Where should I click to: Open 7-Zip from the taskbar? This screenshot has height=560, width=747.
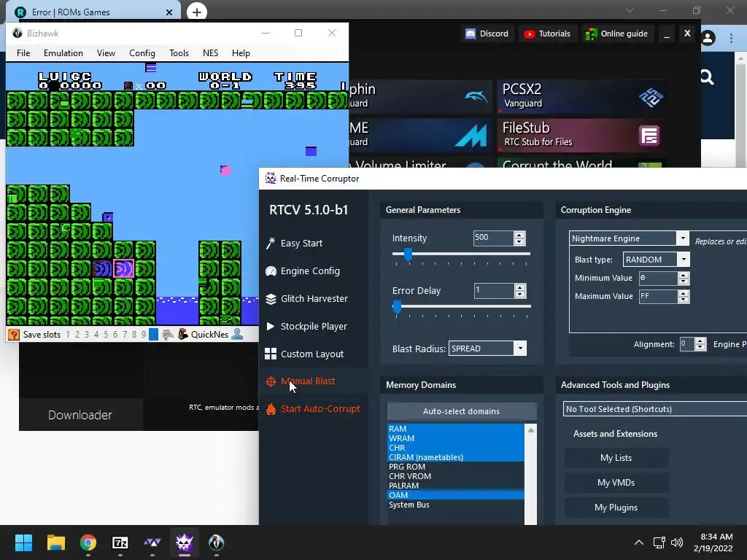point(120,542)
